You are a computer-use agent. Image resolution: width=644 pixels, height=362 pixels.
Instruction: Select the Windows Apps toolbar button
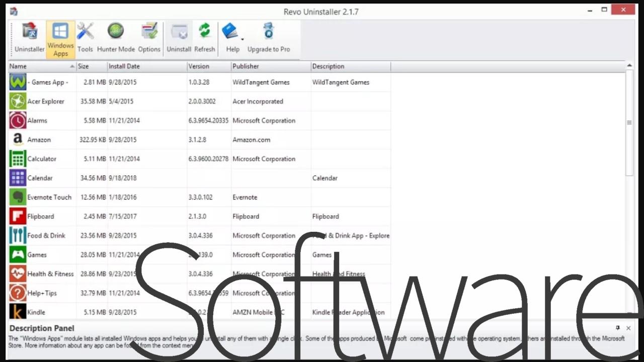(60, 39)
